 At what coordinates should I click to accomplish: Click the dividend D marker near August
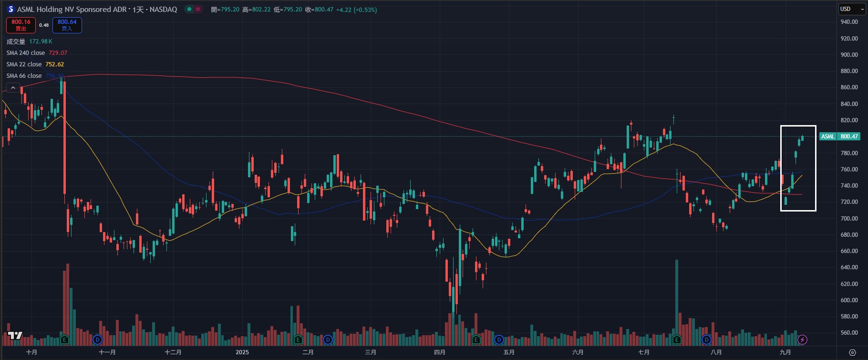(706, 340)
